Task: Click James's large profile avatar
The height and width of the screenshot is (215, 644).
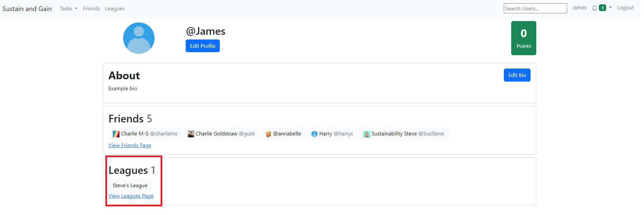Action: coord(139,38)
